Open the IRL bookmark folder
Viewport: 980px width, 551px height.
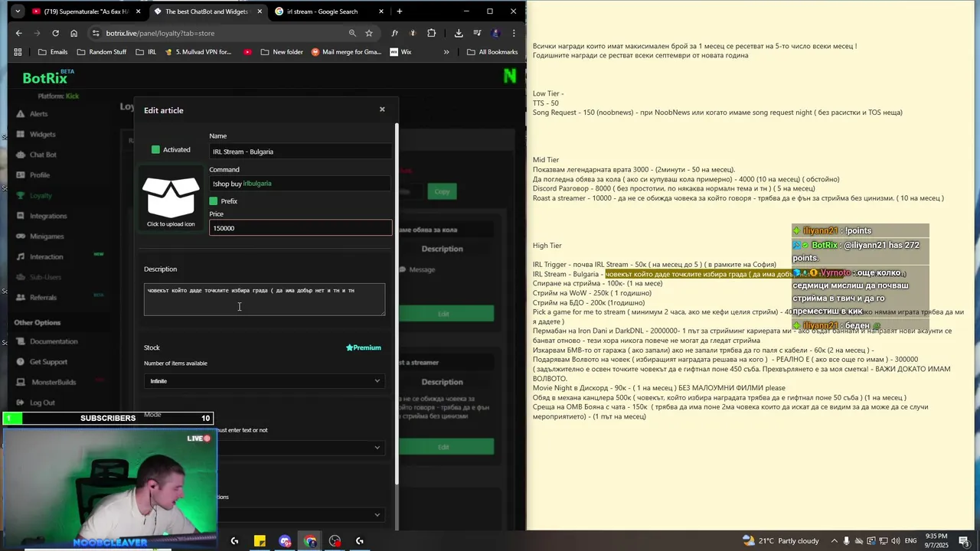click(146, 52)
